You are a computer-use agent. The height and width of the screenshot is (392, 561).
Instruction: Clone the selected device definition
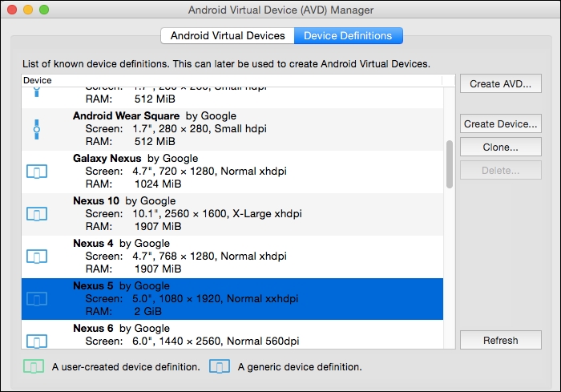tap(500, 148)
